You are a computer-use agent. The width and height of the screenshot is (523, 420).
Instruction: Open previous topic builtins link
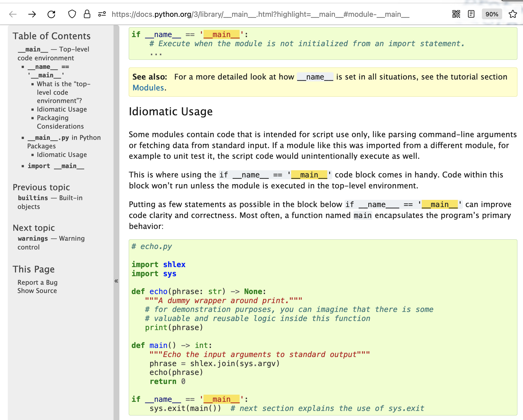(x=50, y=202)
